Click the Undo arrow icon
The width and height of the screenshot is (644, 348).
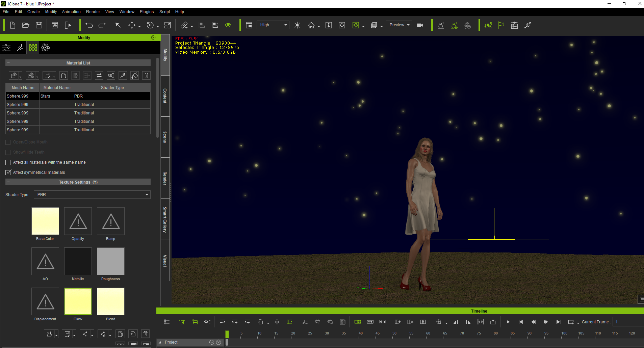pyautogui.click(x=89, y=25)
